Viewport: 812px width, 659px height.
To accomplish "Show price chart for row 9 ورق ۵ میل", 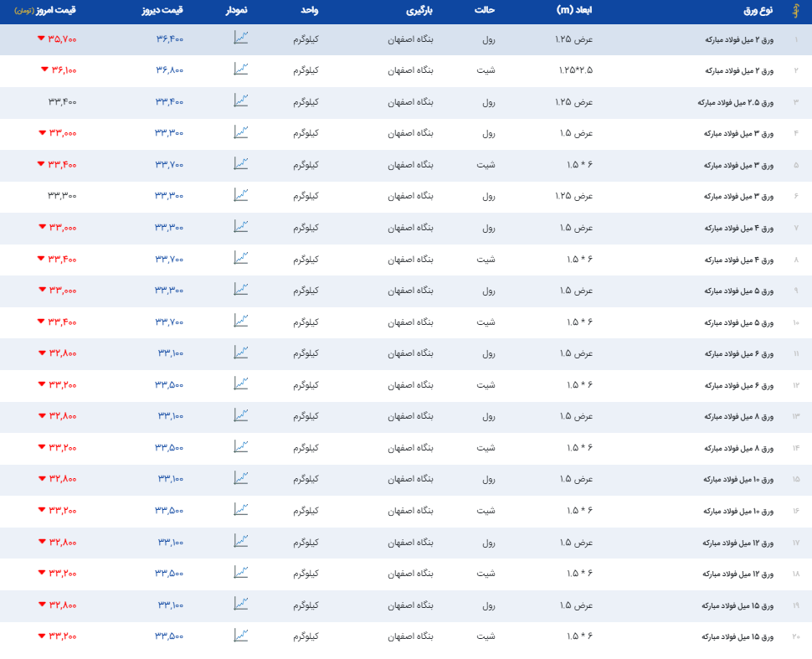I will [240, 289].
